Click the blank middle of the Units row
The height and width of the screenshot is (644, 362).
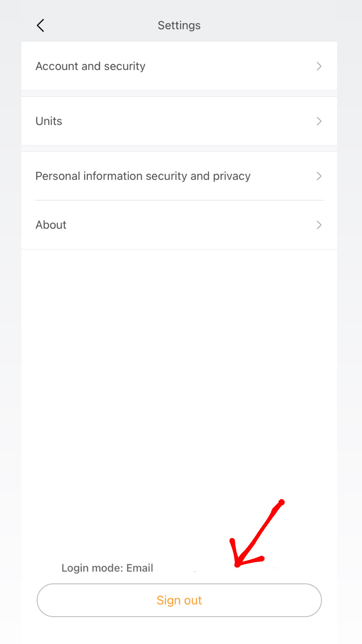(188, 121)
